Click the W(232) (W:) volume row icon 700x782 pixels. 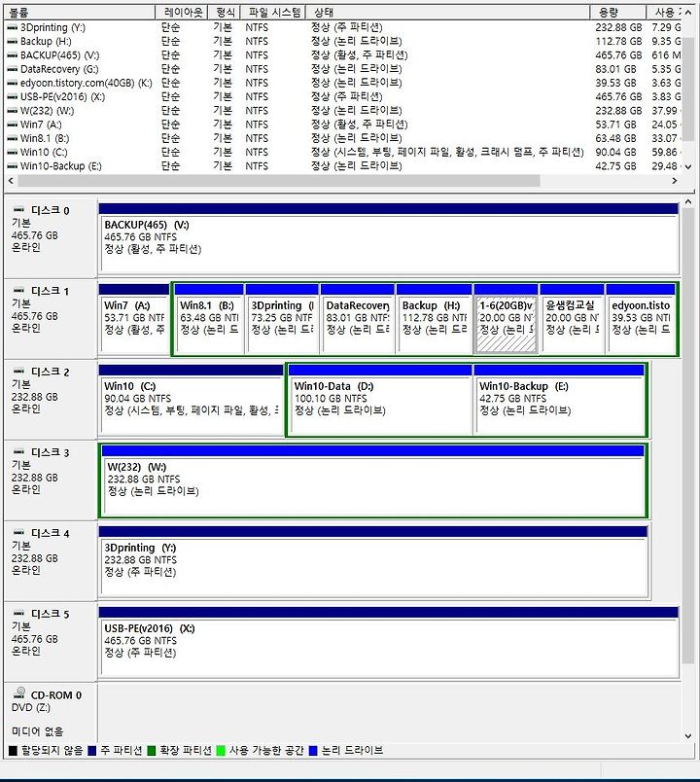click(x=12, y=111)
